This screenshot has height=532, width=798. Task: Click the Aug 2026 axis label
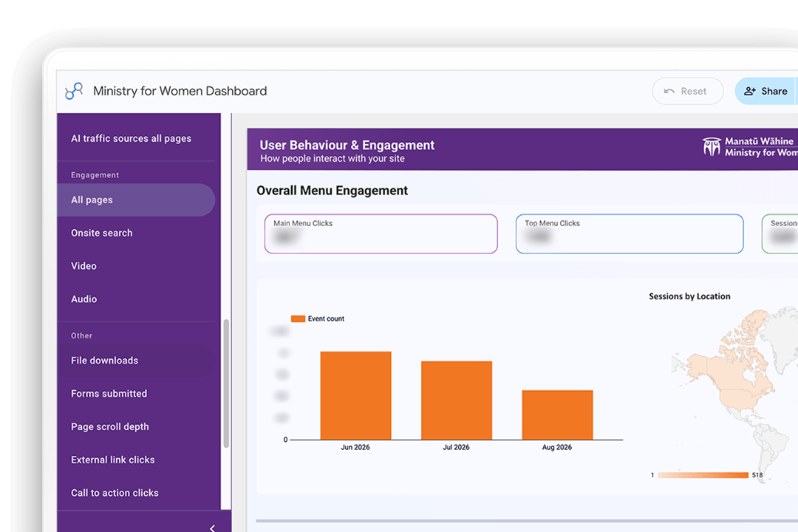(557, 448)
